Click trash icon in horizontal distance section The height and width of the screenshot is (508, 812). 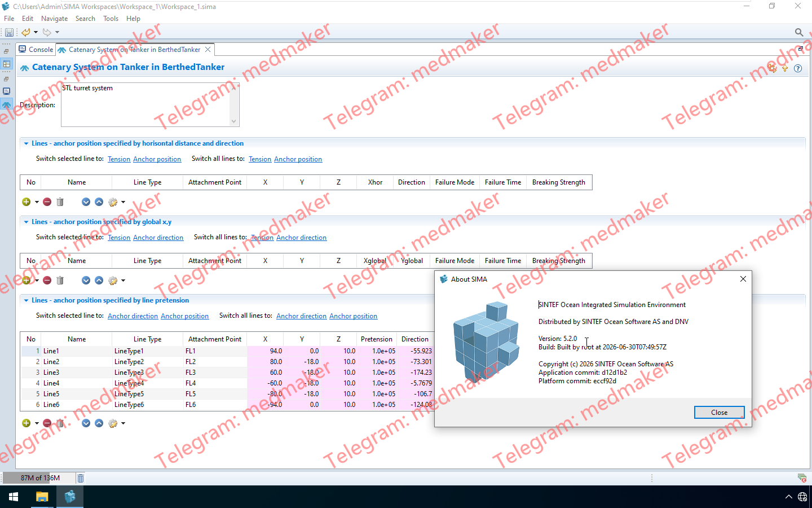60,202
